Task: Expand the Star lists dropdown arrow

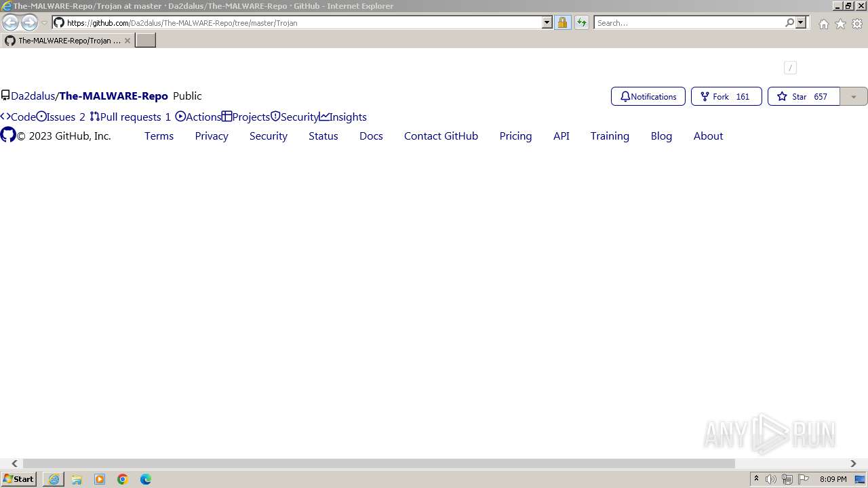Action: click(x=854, y=96)
